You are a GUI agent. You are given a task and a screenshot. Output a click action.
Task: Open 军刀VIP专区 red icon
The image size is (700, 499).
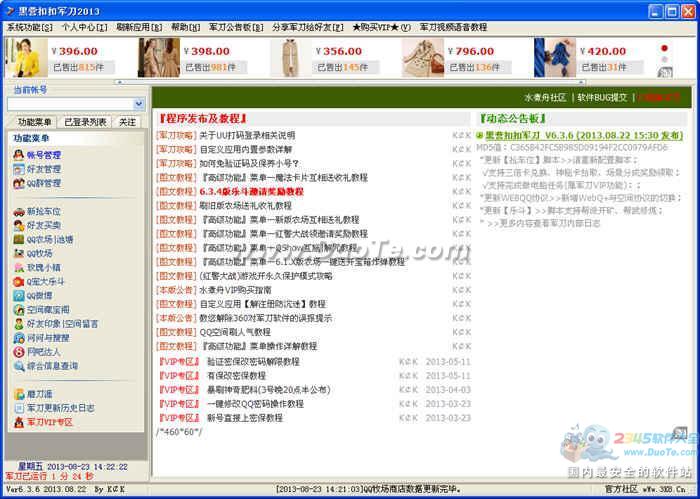pyautogui.click(x=19, y=422)
